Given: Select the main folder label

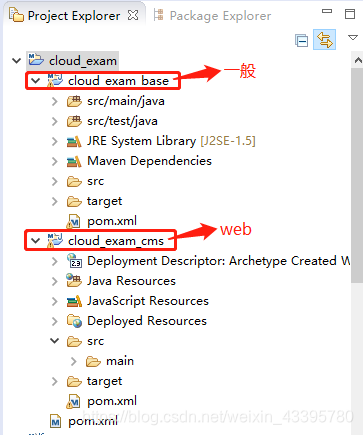Looking at the screenshot, I should 120,361.
